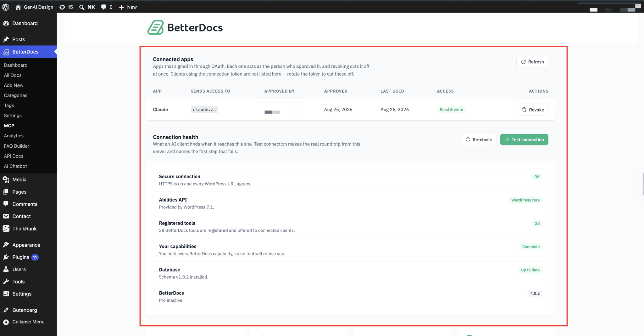Select the MCP submenu item
The height and width of the screenshot is (336, 644).
pyautogui.click(x=9, y=126)
